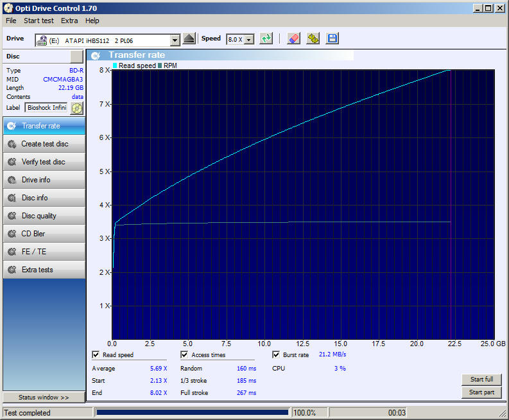Select Create test disc
Viewport: 509px width, 420px height.
44,144
